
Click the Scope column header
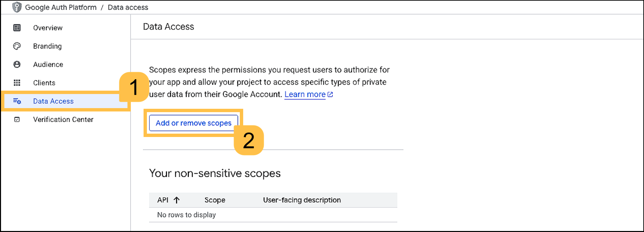pos(215,200)
